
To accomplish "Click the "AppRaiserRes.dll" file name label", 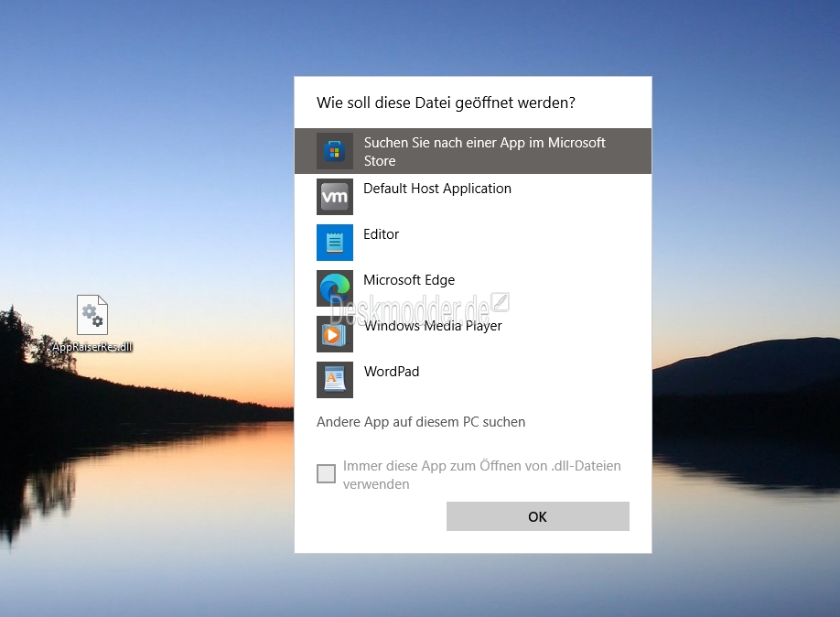I will pos(92,347).
